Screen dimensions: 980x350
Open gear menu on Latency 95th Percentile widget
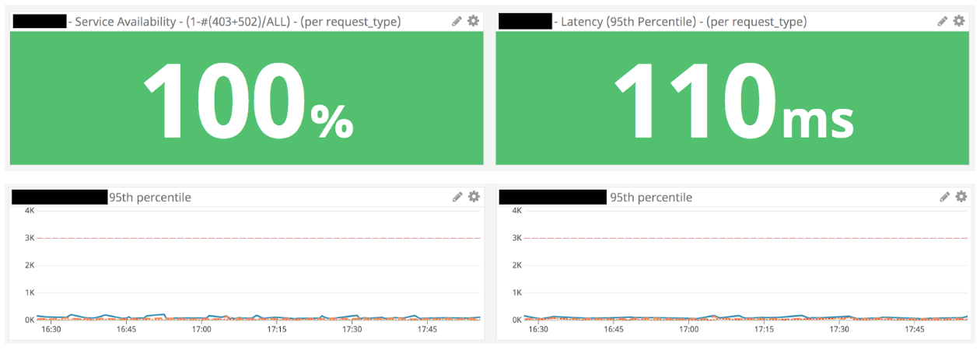click(961, 21)
